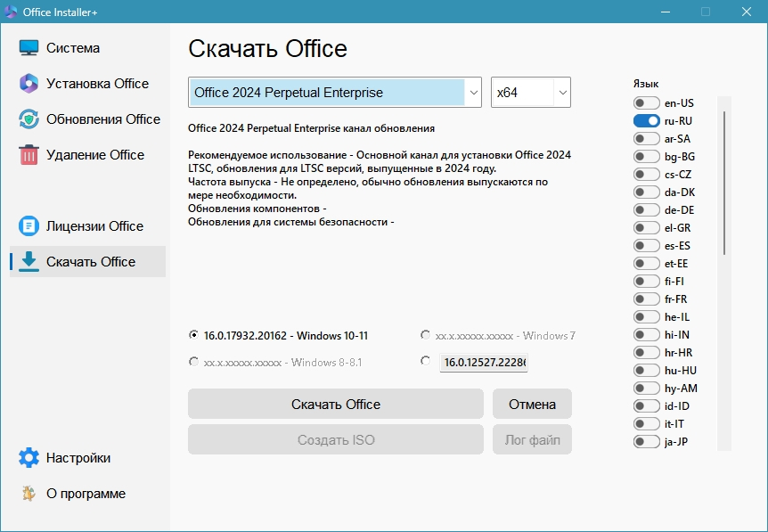768x532 pixels.
Task: Select the 16.0.17932.20162 Windows 10-11 radio button
Action: [194, 336]
